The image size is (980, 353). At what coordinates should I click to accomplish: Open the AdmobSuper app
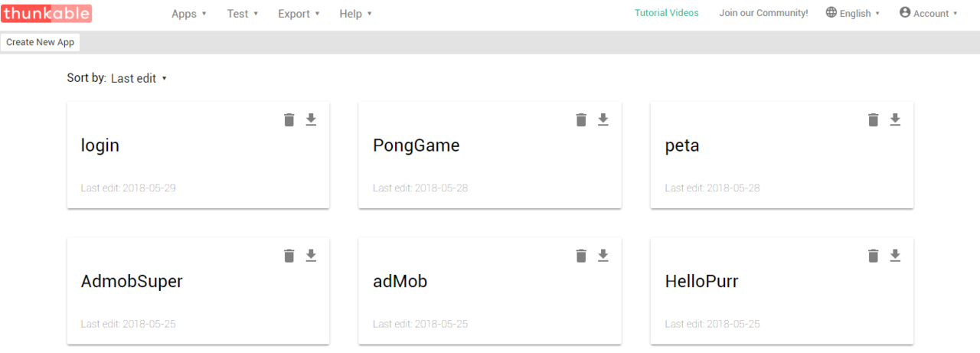pyautogui.click(x=132, y=281)
